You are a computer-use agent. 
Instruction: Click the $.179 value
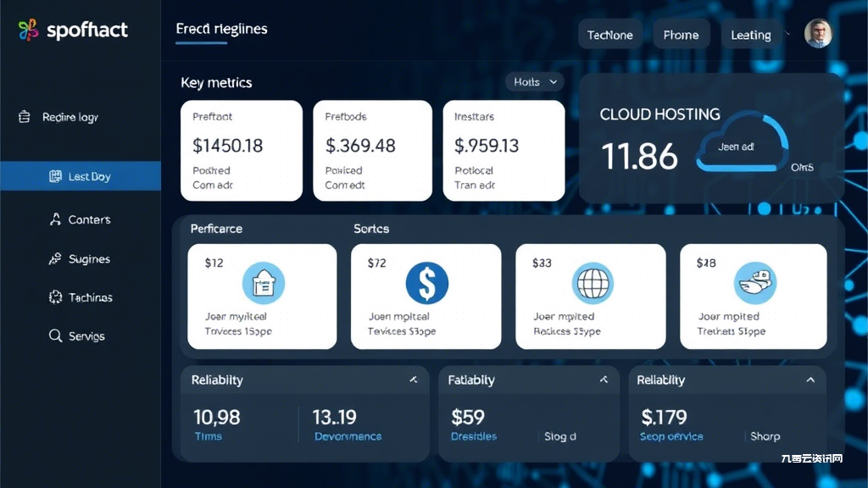[664, 417]
